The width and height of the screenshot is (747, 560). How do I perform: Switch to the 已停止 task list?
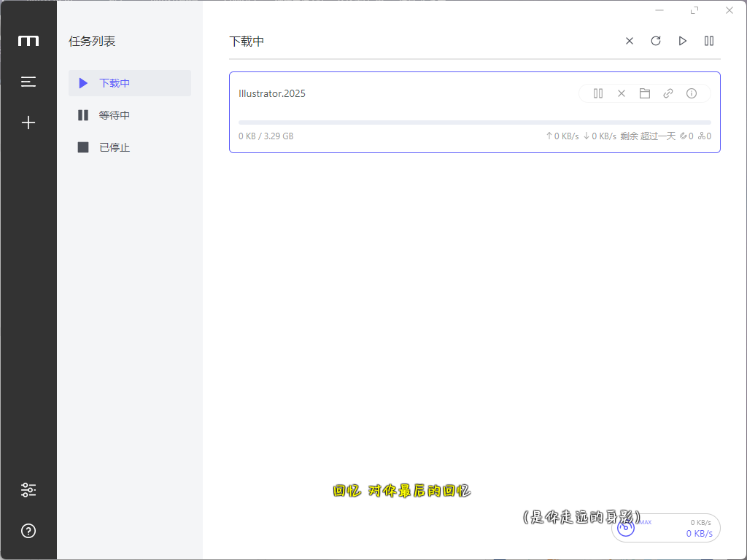130,147
